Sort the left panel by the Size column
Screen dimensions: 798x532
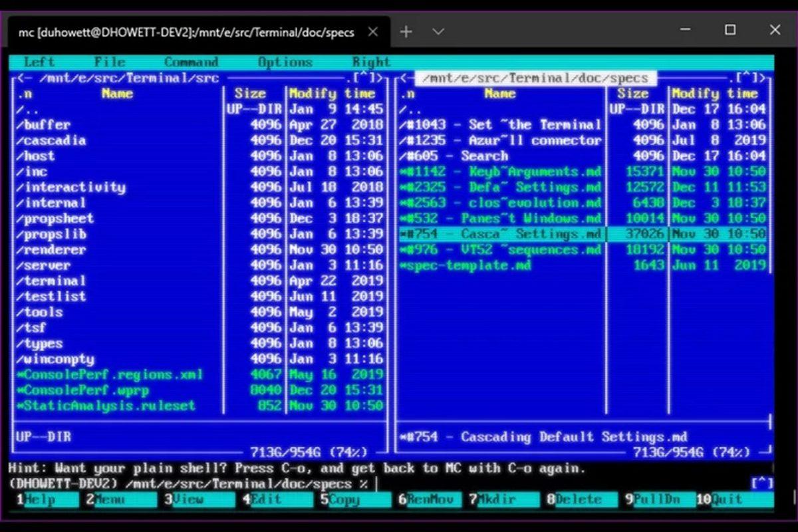[x=250, y=93]
